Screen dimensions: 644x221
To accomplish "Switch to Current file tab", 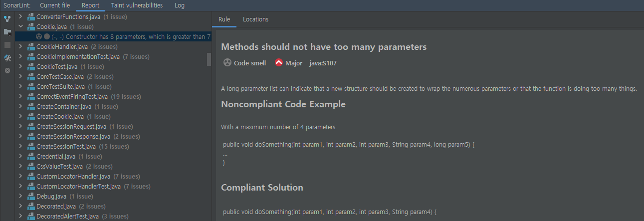I will coord(55,5).
